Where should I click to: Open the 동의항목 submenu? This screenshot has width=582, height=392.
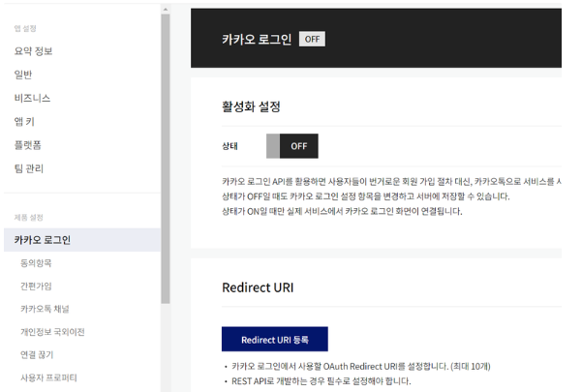click(36, 263)
